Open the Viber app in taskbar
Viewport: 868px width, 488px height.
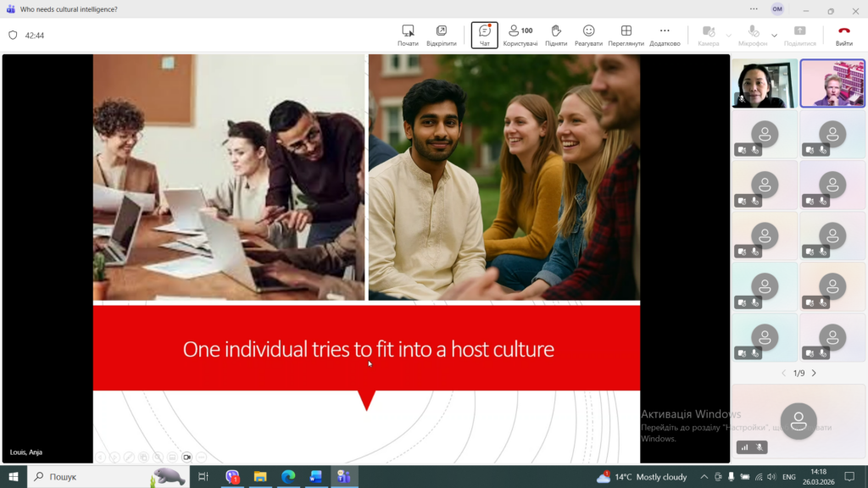[x=232, y=477]
